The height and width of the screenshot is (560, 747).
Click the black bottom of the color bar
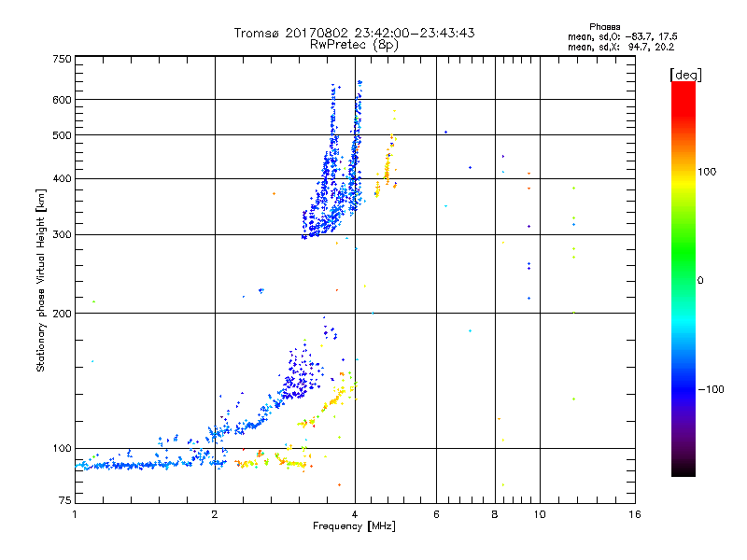coord(684,469)
